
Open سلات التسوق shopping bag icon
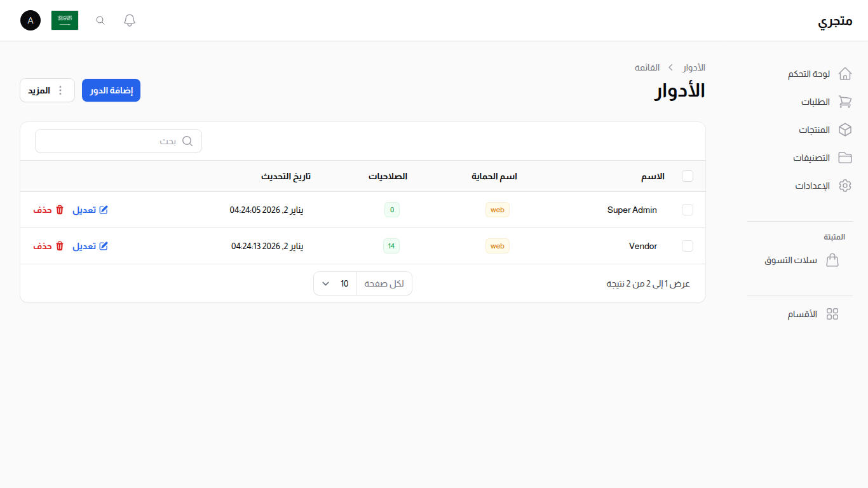pyautogui.click(x=832, y=260)
